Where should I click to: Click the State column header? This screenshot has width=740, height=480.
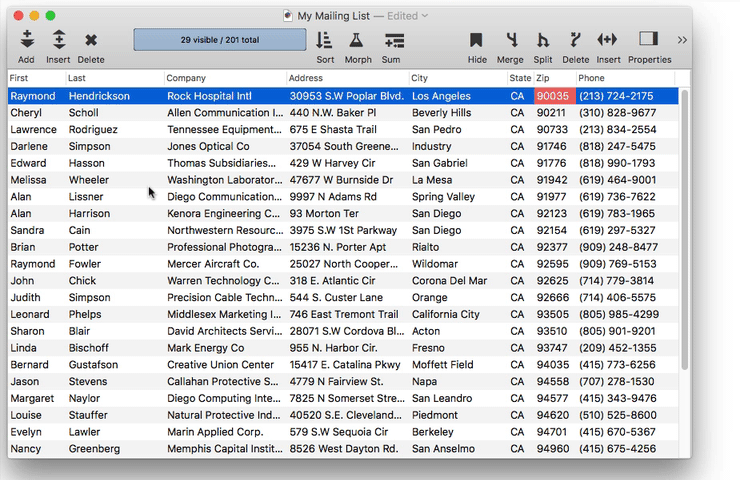520,78
